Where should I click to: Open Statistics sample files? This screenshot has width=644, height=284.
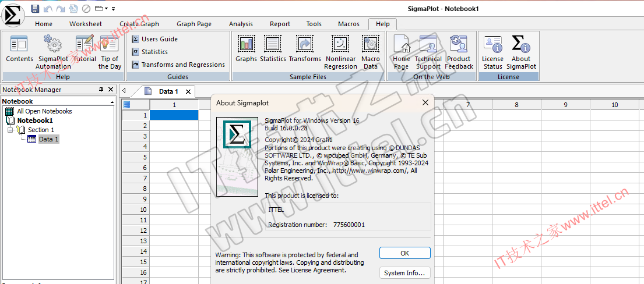pos(273,49)
